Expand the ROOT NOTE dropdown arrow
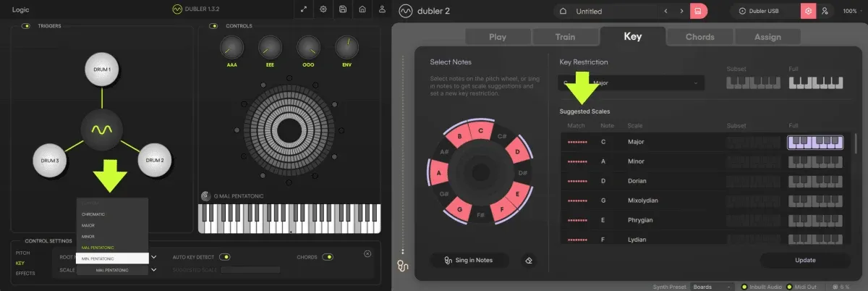868x291 pixels. pyautogui.click(x=153, y=256)
